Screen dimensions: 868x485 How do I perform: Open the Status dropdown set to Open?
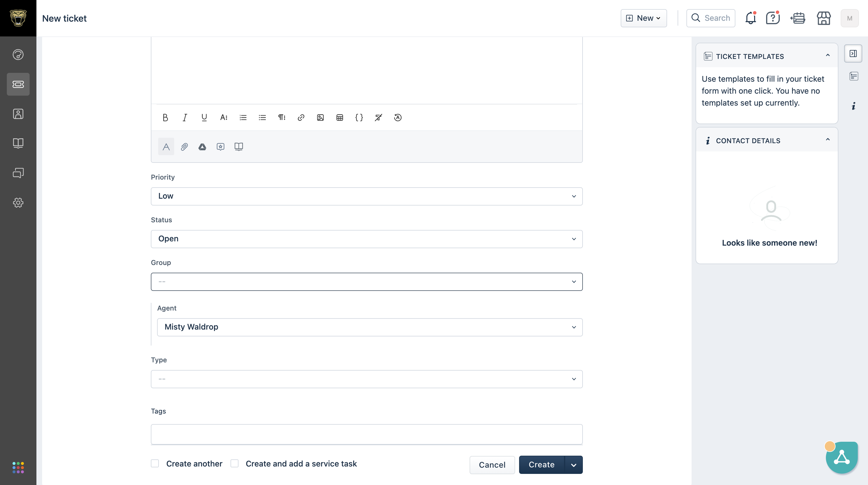click(367, 239)
